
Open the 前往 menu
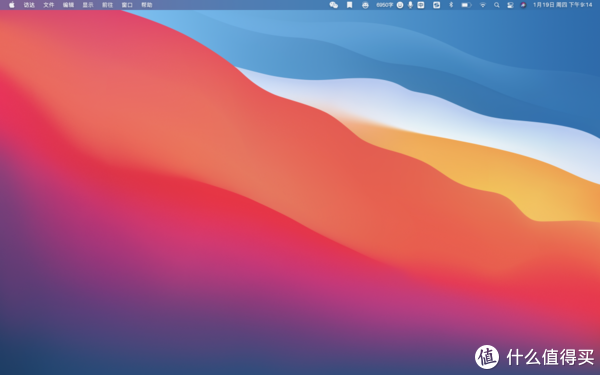coord(108,5)
